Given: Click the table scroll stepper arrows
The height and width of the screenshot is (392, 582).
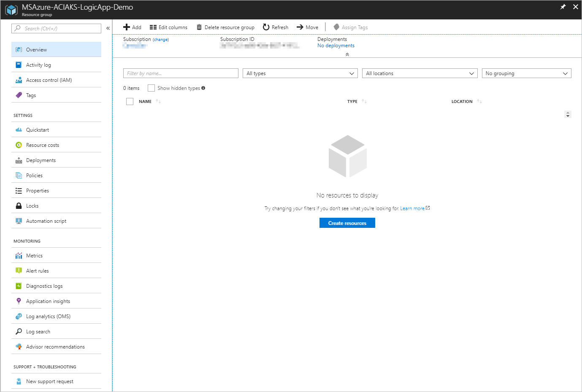Looking at the screenshot, I should tap(568, 114).
